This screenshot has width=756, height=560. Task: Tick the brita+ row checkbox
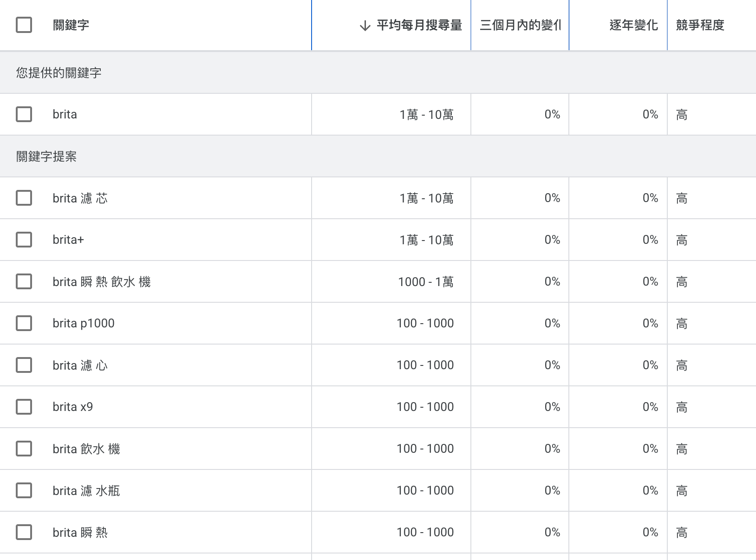click(x=24, y=240)
